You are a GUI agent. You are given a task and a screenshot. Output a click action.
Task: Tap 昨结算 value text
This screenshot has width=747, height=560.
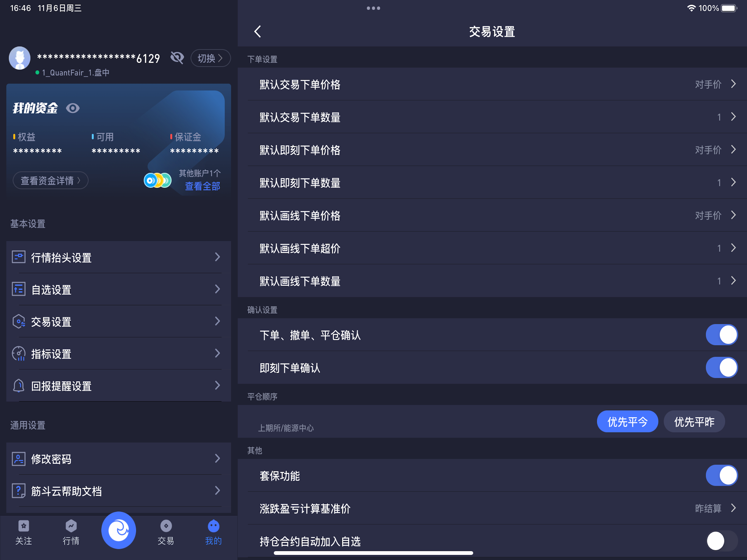point(708,508)
